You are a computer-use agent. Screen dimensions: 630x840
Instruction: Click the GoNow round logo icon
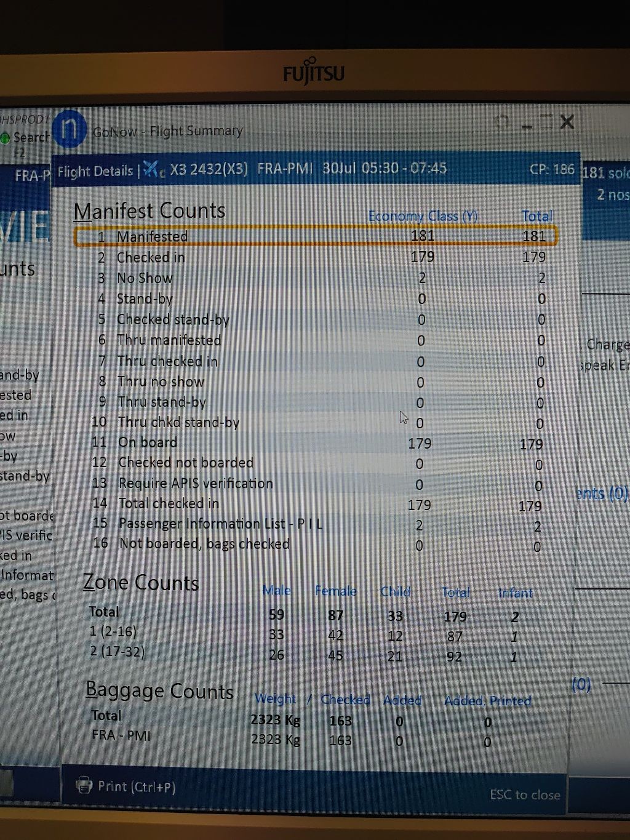coord(69,129)
